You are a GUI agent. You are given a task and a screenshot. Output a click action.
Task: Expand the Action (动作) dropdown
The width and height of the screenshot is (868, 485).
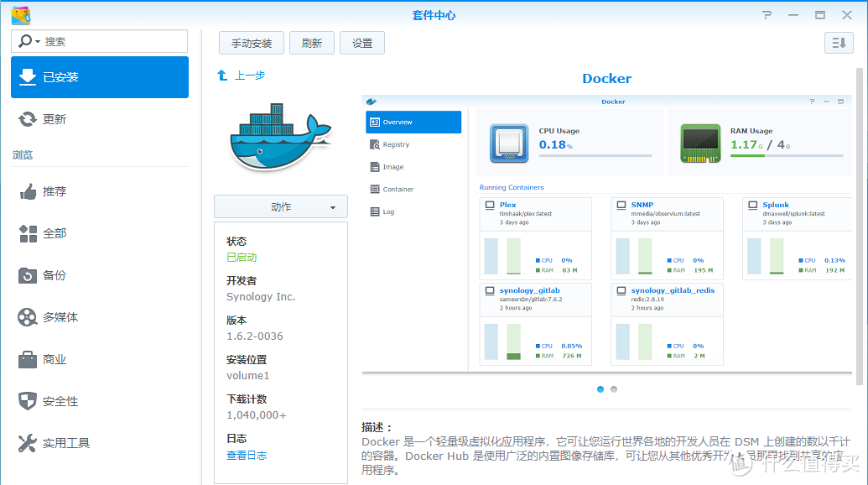pyautogui.click(x=281, y=206)
